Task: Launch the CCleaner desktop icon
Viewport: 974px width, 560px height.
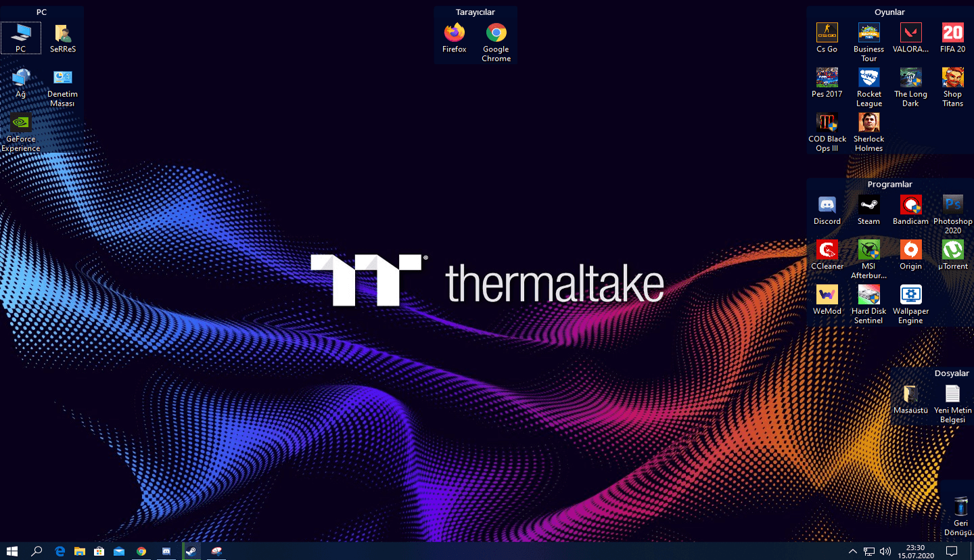Action: click(x=827, y=255)
